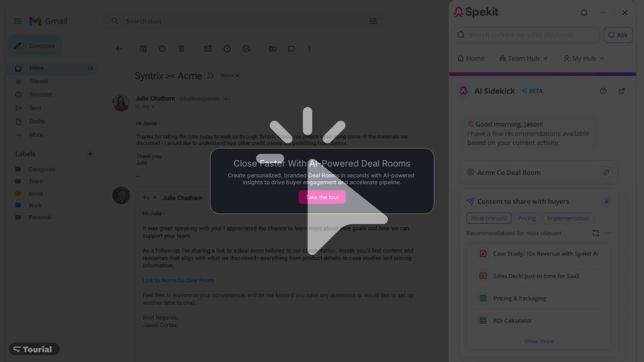Screen dimensions: 644x362
Task: Open recommendations ellipsis menu
Action: pos(608,233)
